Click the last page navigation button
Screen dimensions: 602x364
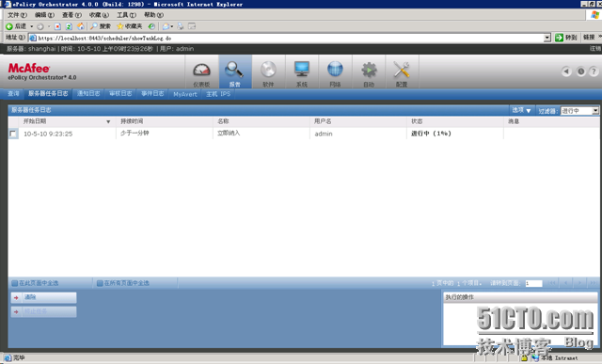(594, 283)
